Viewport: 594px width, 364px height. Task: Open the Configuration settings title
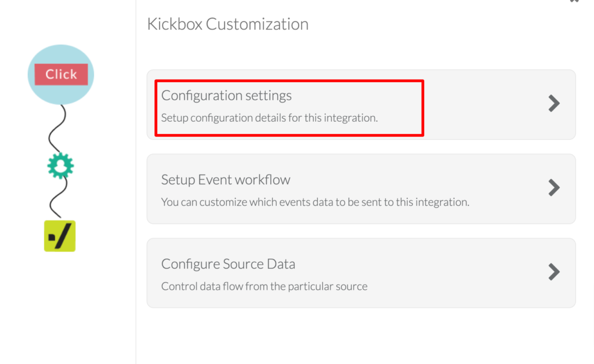226,95
